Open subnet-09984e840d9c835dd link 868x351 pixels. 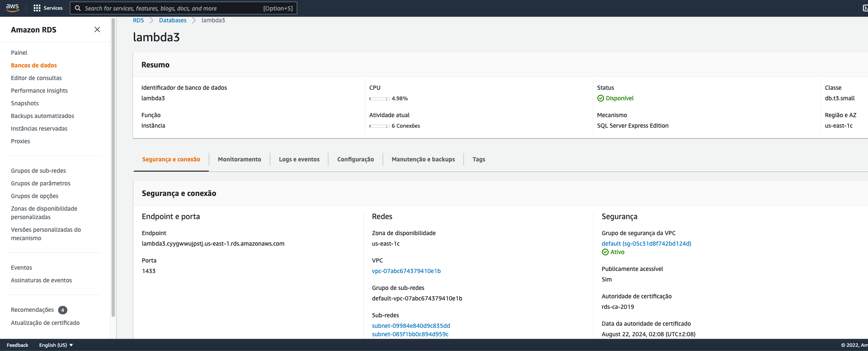click(x=411, y=326)
